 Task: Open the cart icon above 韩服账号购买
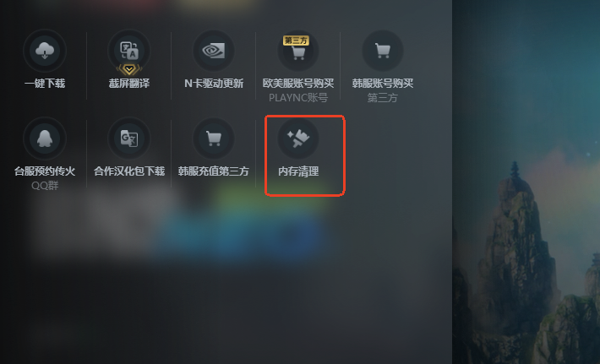click(383, 51)
